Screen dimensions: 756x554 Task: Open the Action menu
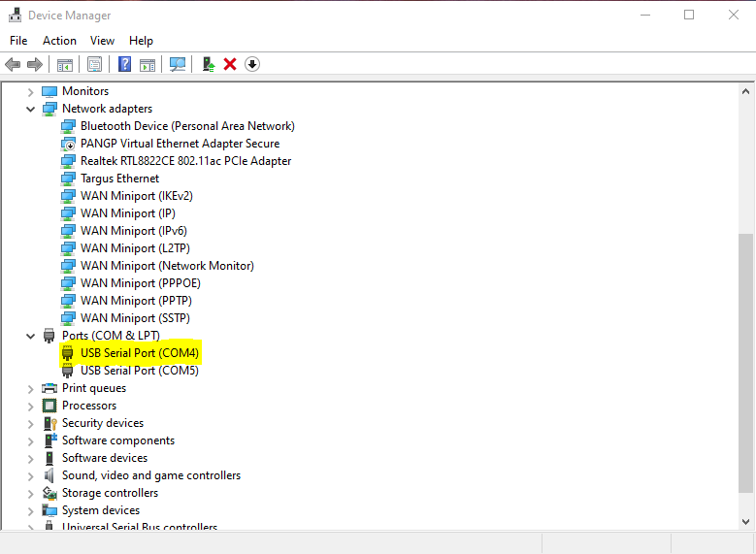59,40
